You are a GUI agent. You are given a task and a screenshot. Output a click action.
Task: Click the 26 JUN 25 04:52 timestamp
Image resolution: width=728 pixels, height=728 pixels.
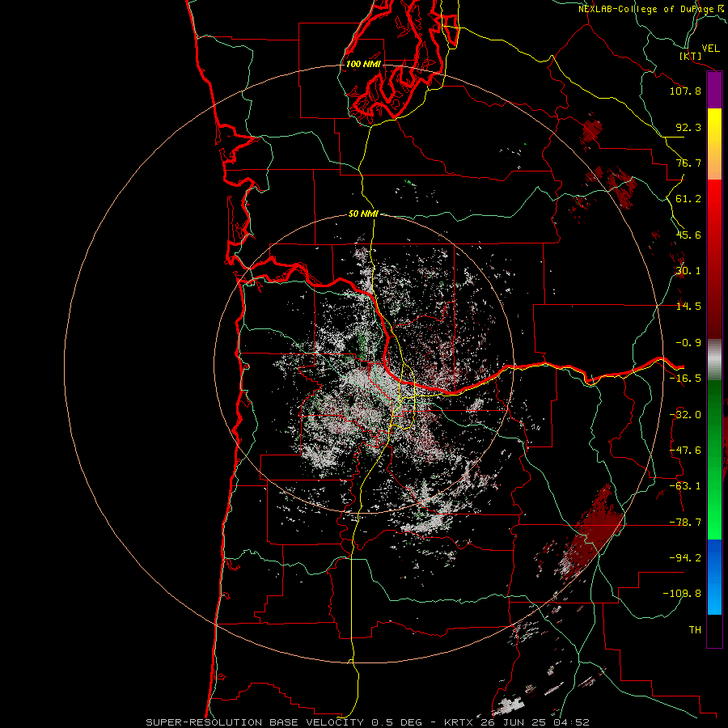535,722
